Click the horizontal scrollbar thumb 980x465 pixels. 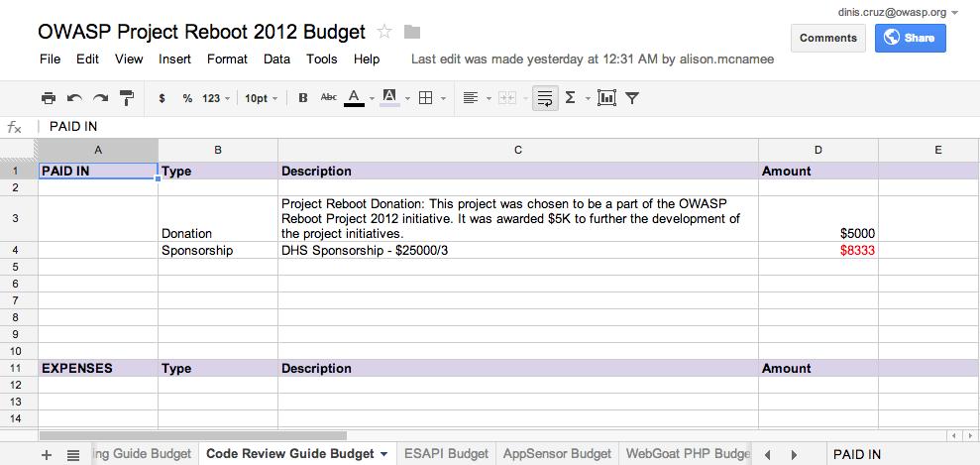click(192, 435)
